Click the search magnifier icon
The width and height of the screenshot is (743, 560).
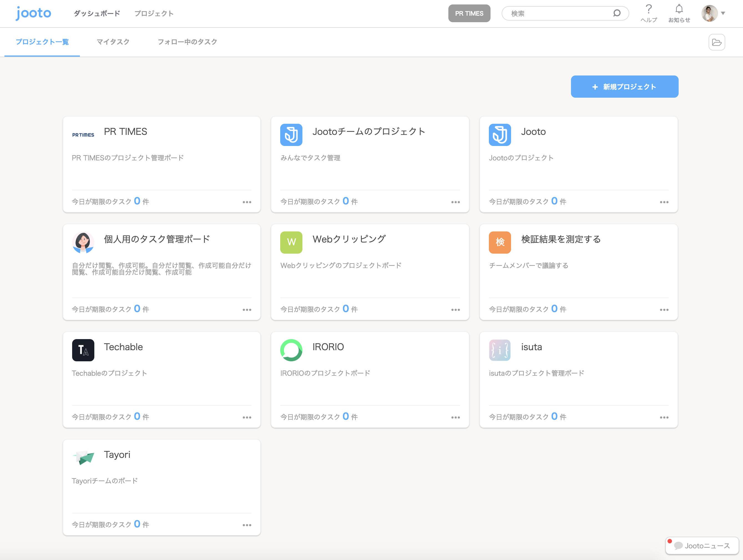click(616, 13)
